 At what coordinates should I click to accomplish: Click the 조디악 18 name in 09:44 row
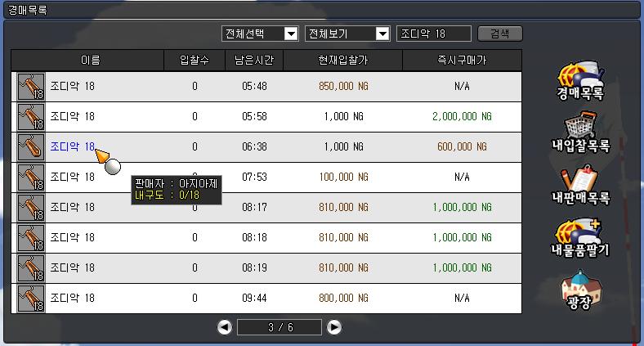(73, 298)
